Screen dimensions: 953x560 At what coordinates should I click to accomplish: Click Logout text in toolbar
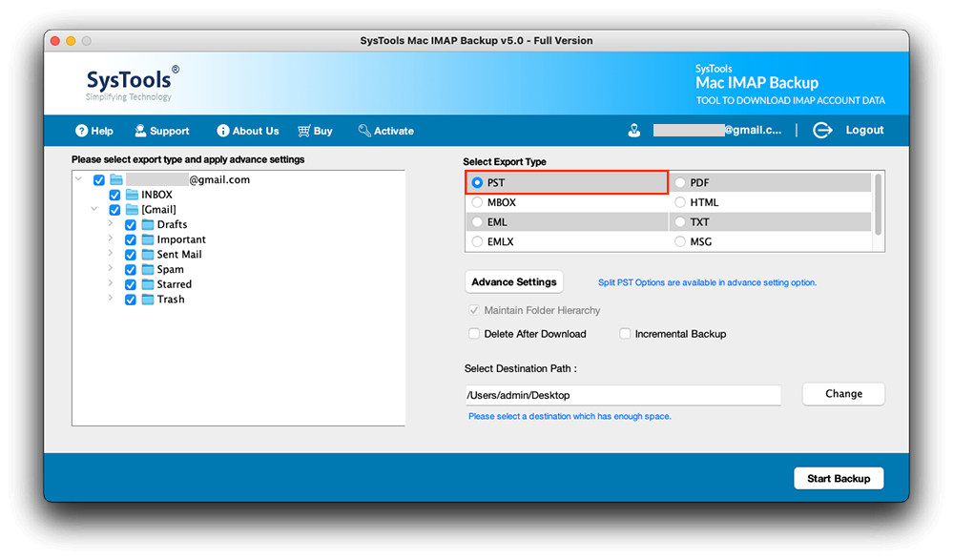[x=865, y=130]
